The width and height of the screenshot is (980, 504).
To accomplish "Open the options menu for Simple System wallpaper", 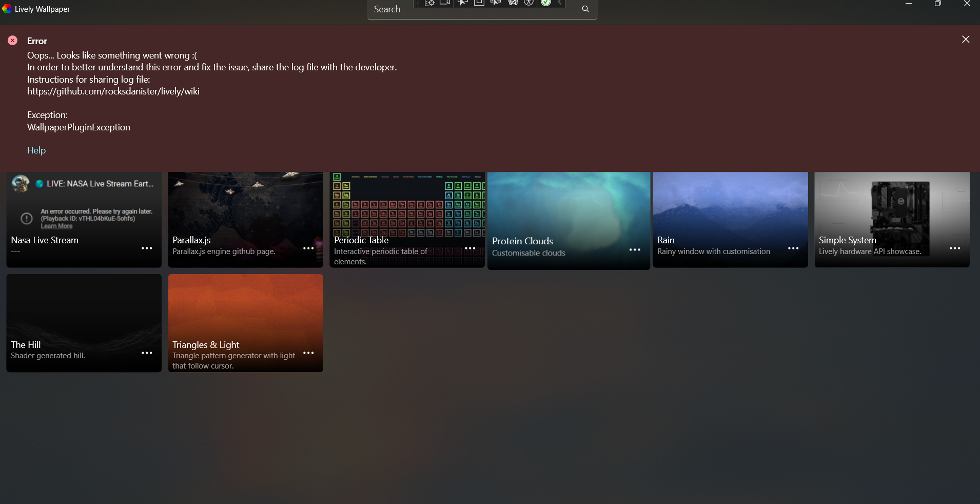I will 955,248.
